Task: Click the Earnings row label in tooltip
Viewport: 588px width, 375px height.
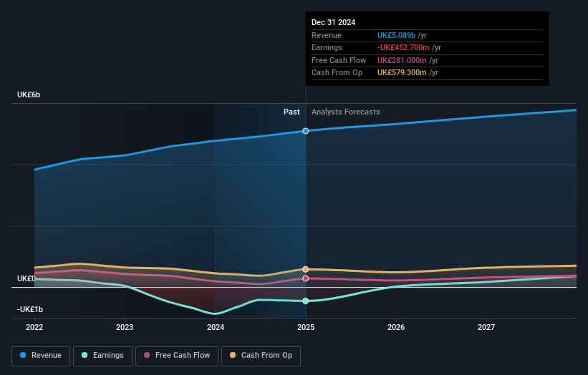Action: point(327,47)
